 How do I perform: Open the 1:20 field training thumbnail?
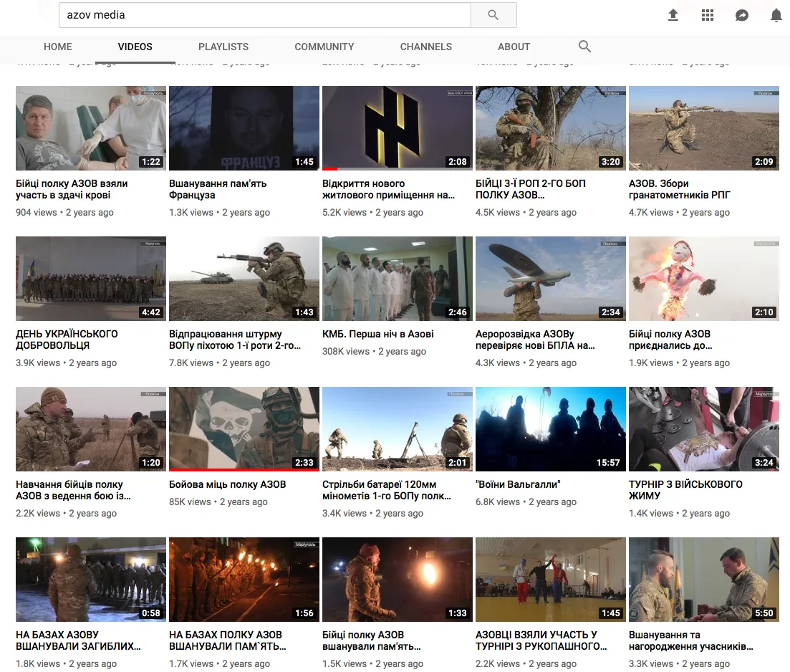[x=91, y=429]
